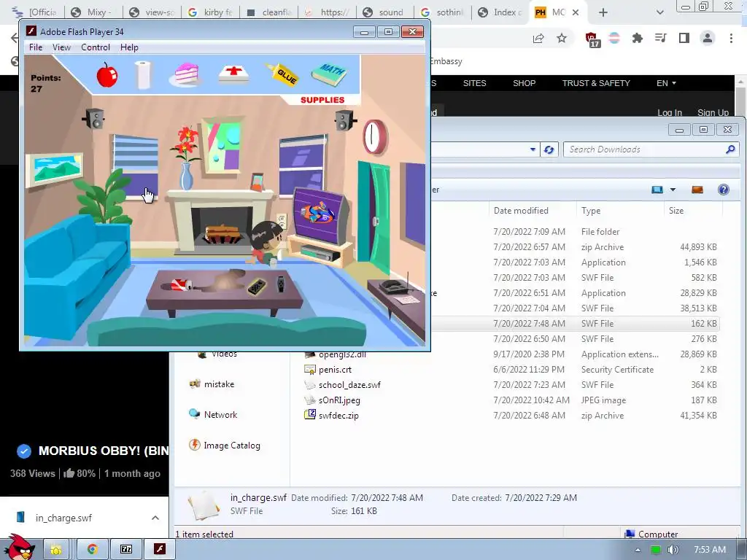Image resolution: width=747 pixels, height=560 pixels.
Task: Open the Chrome tab search chevron
Action: [659, 12]
